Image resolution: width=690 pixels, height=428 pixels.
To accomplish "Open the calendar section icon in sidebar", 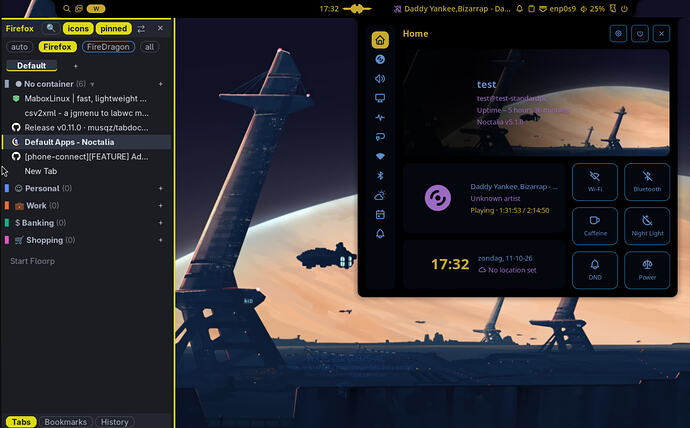I will (380, 214).
